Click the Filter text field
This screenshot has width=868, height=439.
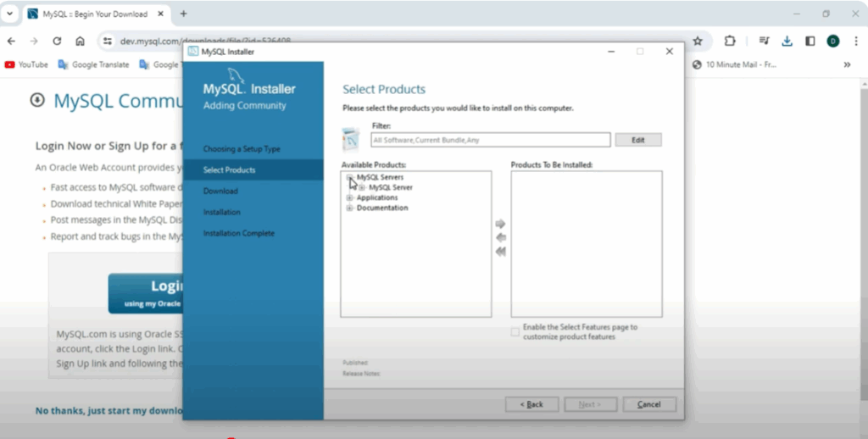coord(491,140)
